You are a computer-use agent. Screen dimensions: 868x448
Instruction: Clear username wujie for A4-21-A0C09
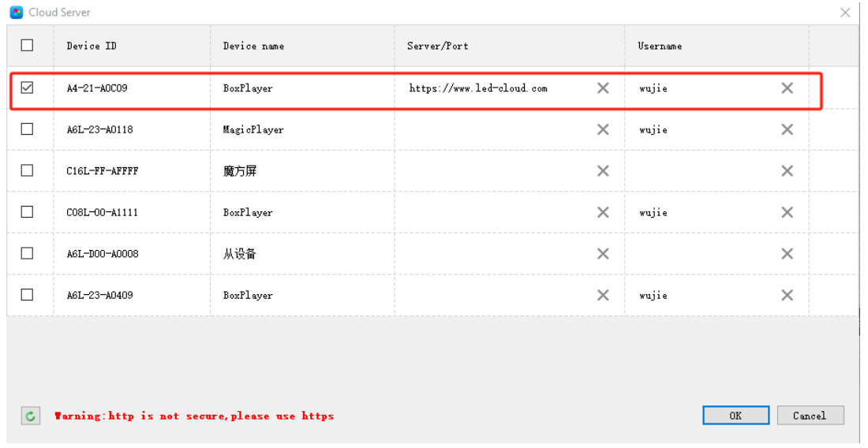point(787,88)
